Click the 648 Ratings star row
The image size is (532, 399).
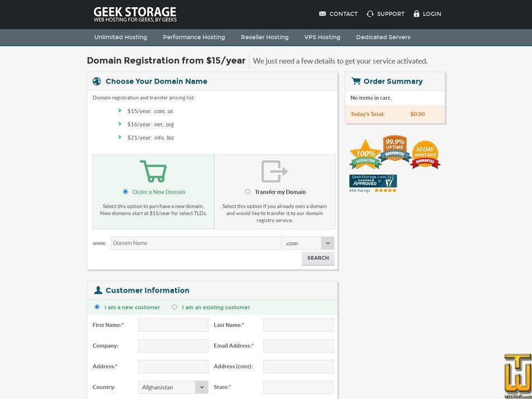[x=385, y=190]
